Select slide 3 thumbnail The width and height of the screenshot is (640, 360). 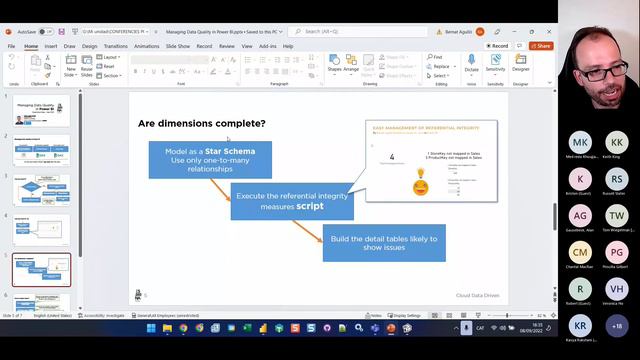click(41, 191)
